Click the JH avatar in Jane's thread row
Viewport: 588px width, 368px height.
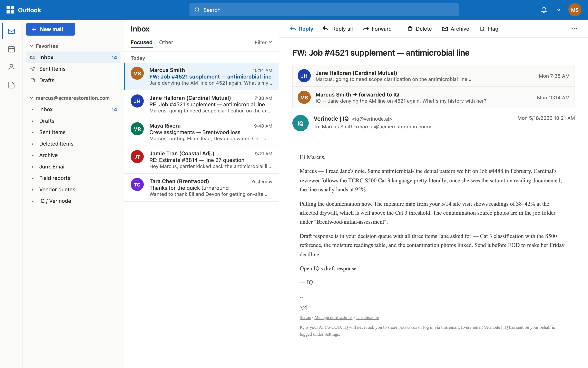click(304, 76)
